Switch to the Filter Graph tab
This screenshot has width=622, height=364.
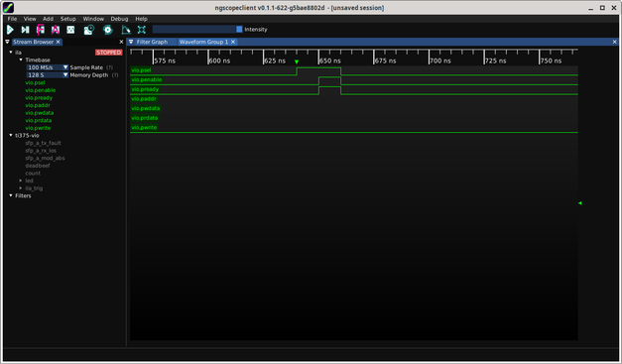click(x=152, y=42)
